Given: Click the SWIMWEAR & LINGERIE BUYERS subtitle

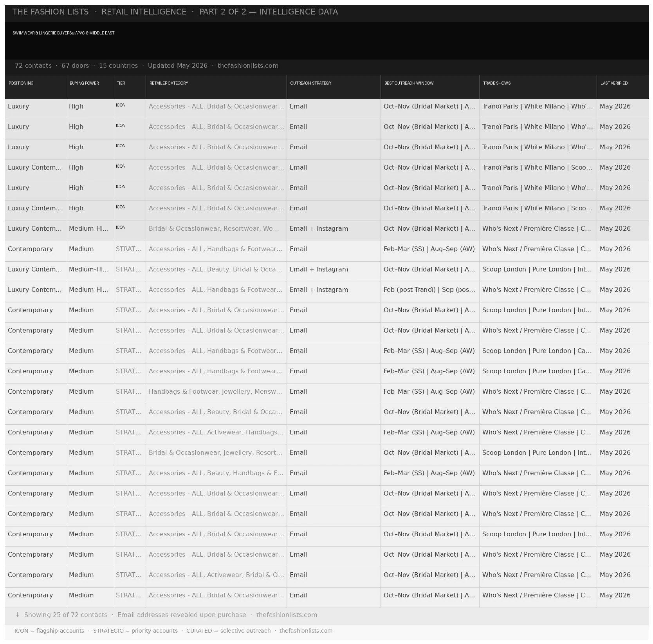Looking at the screenshot, I should point(63,33).
